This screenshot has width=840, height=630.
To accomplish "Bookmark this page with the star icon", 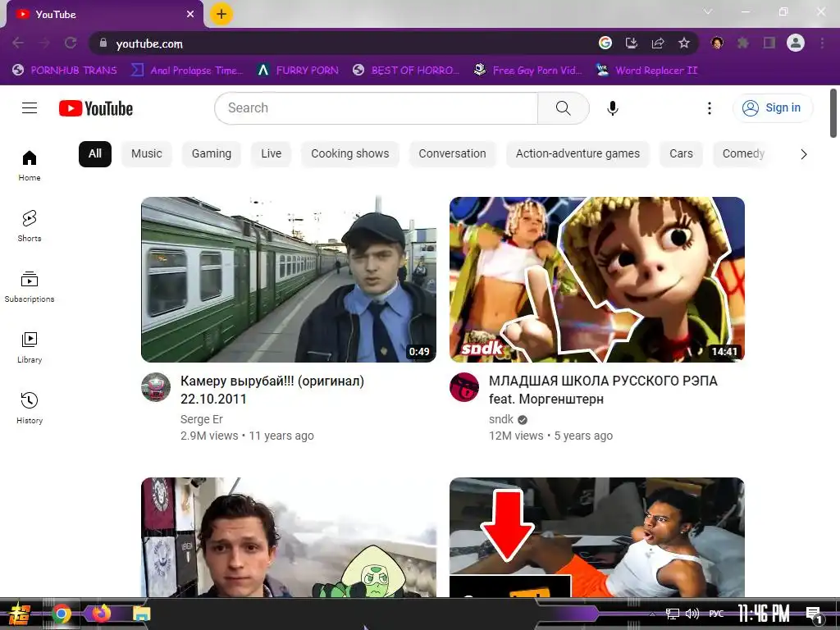I will pos(684,43).
